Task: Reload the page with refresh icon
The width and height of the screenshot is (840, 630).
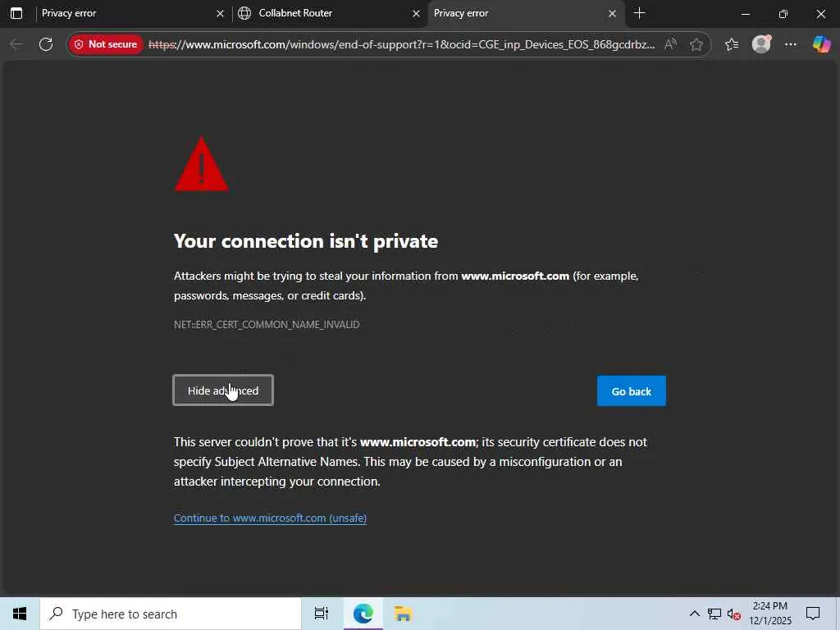Action: click(x=46, y=44)
